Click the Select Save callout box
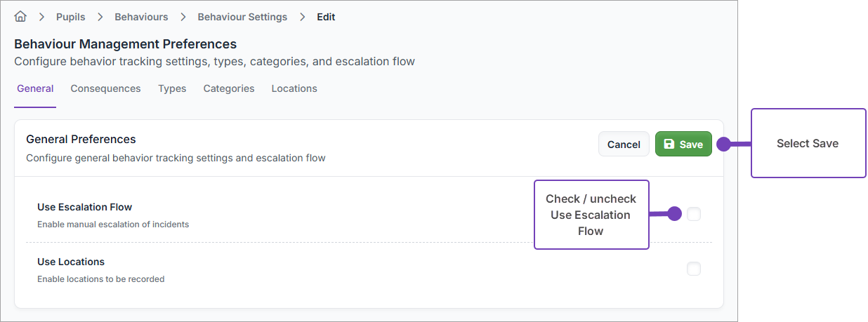This screenshot has width=868, height=322. [808, 143]
